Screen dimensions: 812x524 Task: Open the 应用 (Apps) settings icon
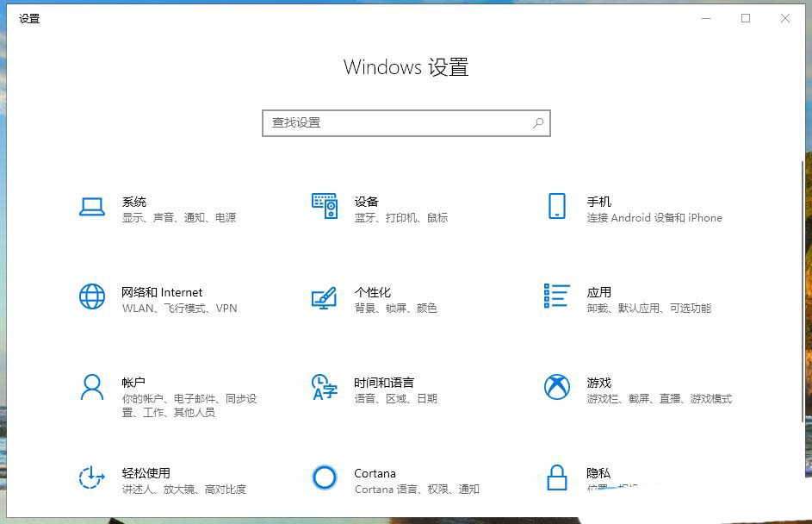pyautogui.click(x=556, y=297)
